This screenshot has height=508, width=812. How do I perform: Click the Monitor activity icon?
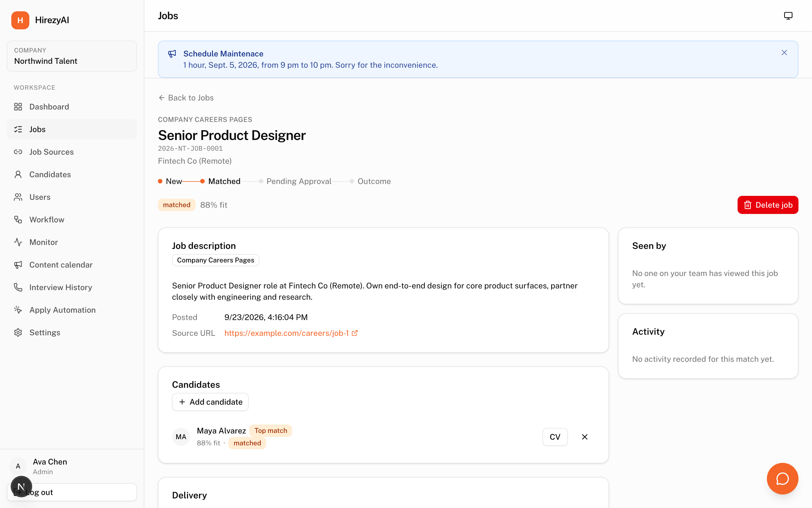[18, 242]
